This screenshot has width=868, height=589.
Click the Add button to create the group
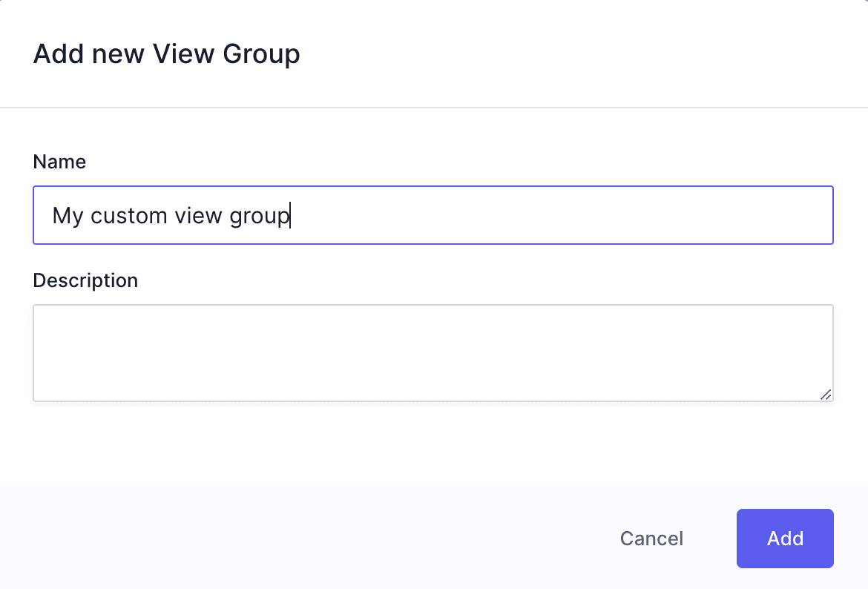(784, 539)
